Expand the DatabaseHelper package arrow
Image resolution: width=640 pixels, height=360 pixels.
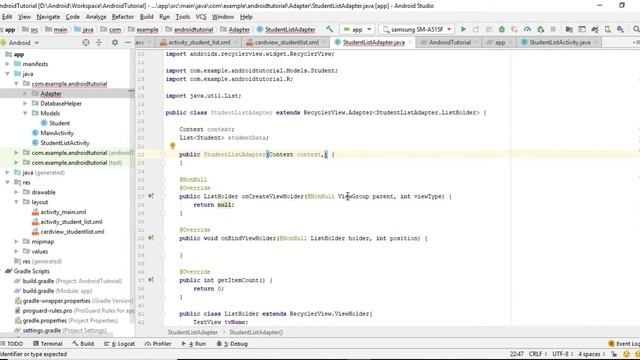[x=25, y=103]
